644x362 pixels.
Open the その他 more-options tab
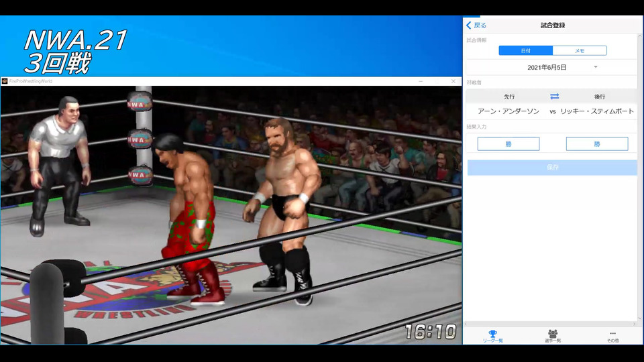pyautogui.click(x=612, y=336)
